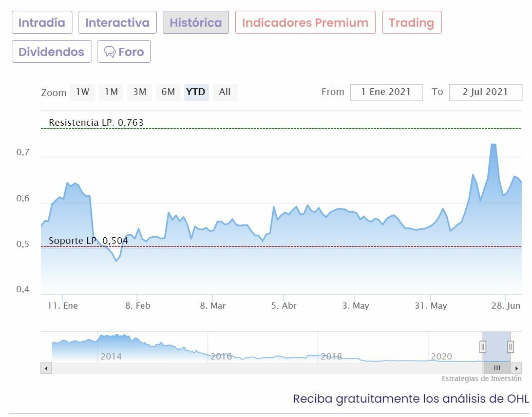Open Indicadores Premium tab
The width and height of the screenshot is (532, 417).
point(305,23)
